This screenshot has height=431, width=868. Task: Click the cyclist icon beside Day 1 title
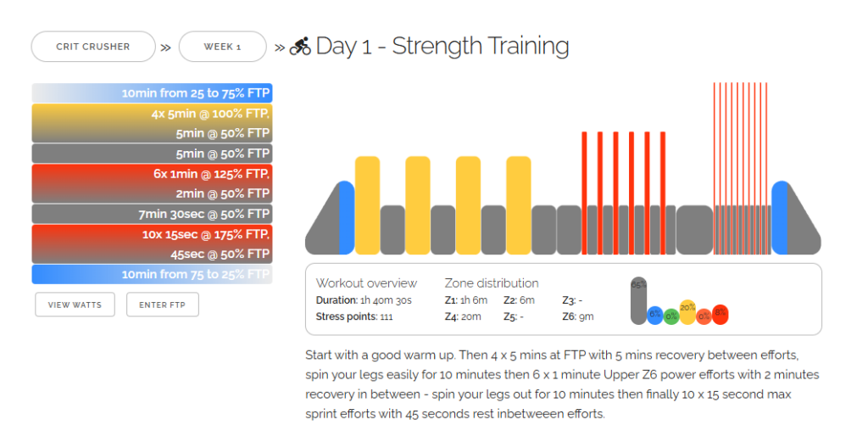click(300, 46)
